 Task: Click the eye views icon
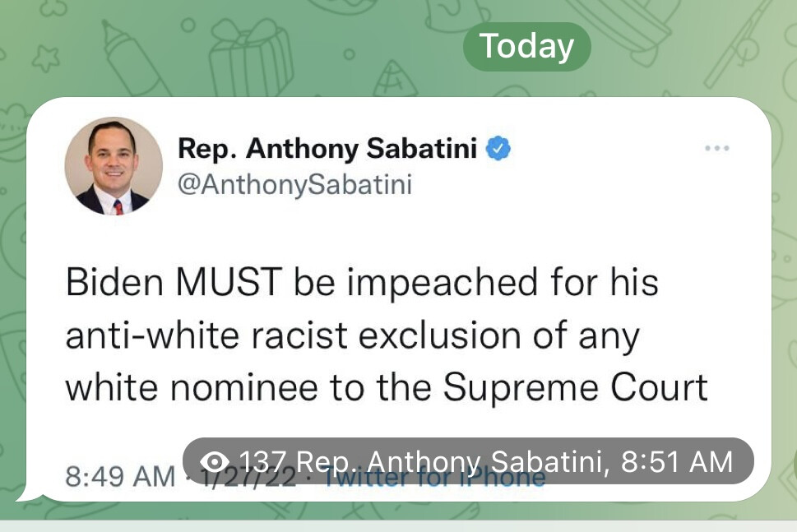click(215, 462)
